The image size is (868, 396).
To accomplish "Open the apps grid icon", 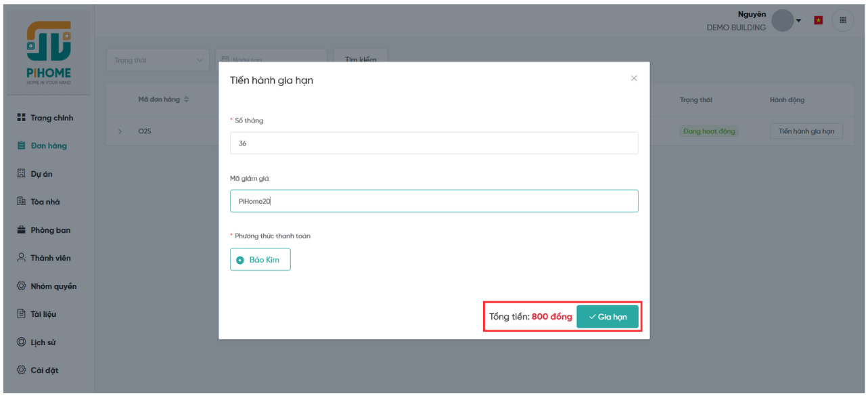I will 842,20.
